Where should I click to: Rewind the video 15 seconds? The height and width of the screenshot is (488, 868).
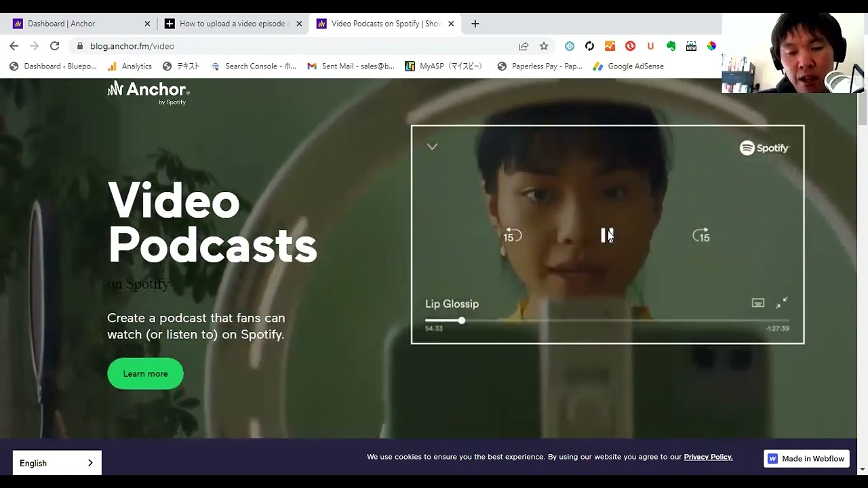point(513,236)
